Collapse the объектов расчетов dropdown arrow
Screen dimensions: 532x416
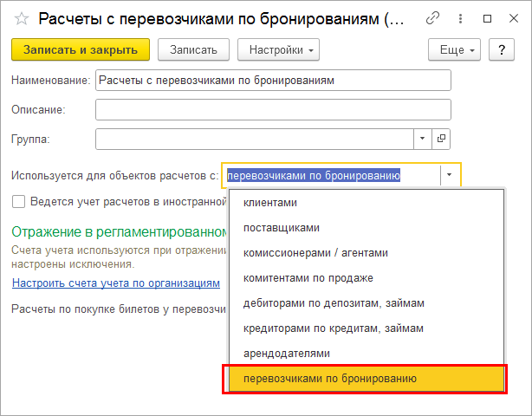(450, 175)
